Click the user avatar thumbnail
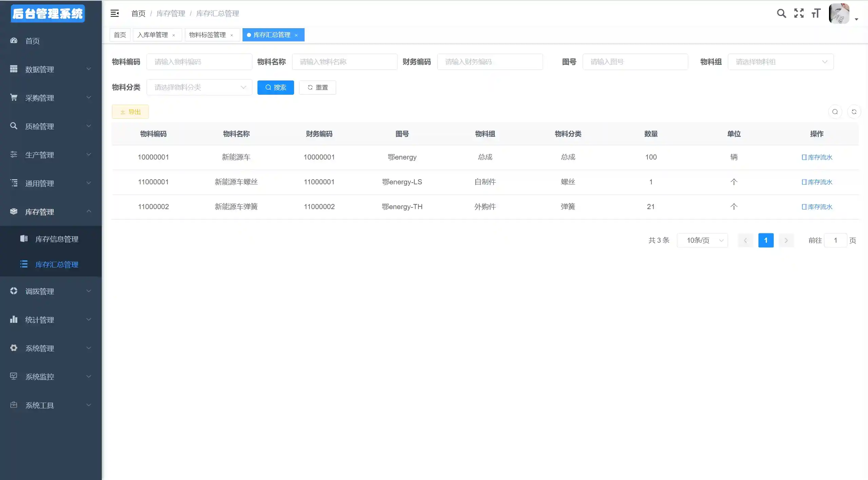This screenshot has width=868, height=480. (x=839, y=14)
